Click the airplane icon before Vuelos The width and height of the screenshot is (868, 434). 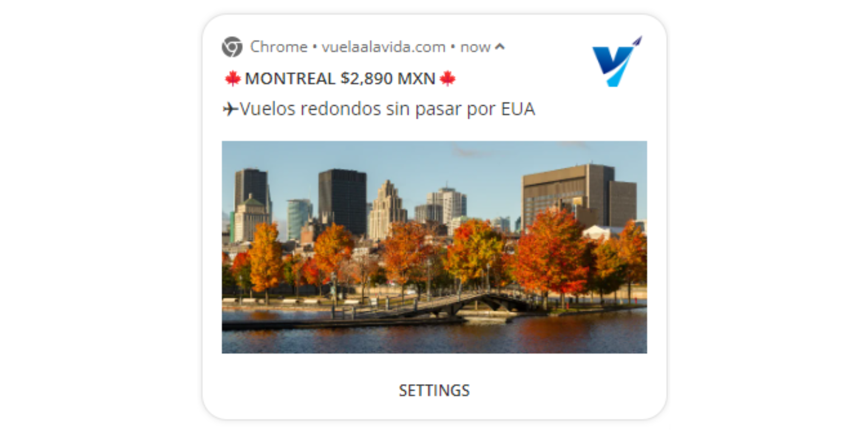pos(231,109)
